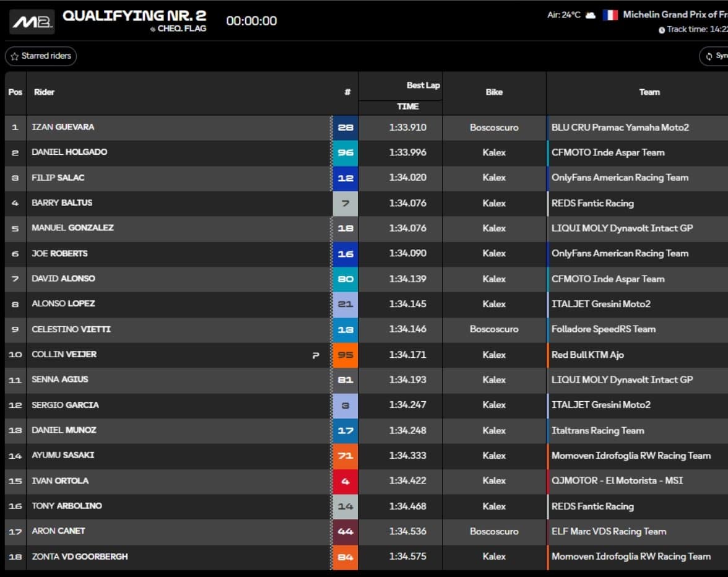Click team ELF Marc VDS Racing Team
728x577 pixels.
(x=609, y=531)
